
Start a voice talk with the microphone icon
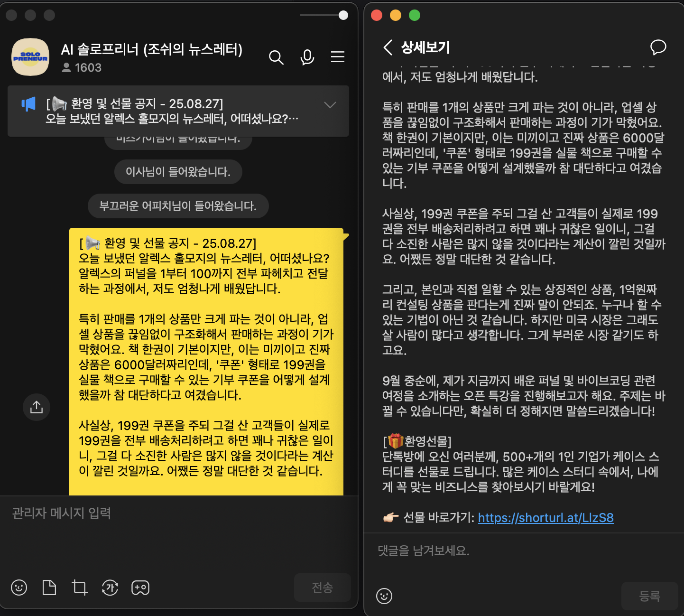pos(307,57)
